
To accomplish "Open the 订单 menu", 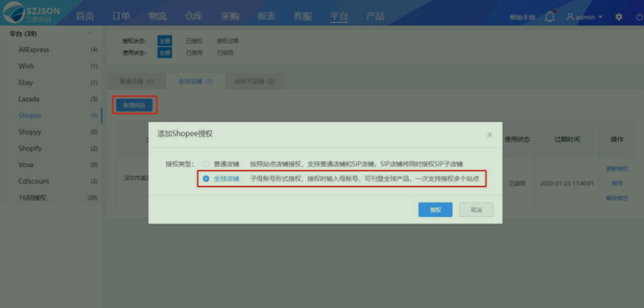I will (121, 16).
